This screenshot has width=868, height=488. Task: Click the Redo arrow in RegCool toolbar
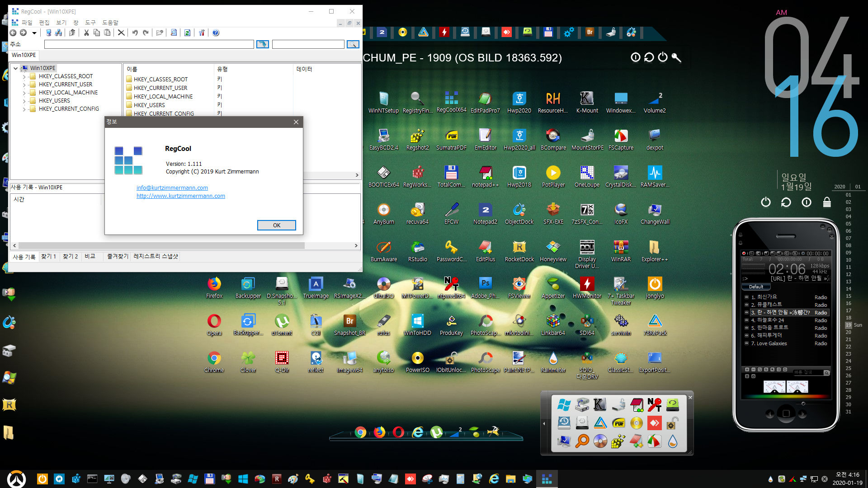pyautogui.click(x=146, y=33)
